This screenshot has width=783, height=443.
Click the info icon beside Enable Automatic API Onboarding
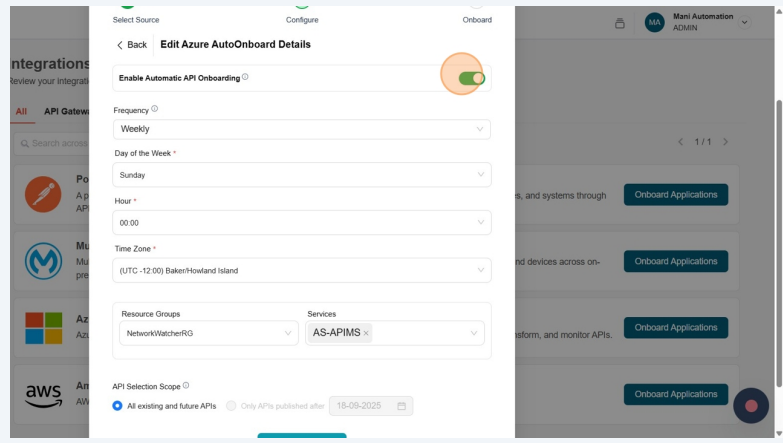pos(245,77)
